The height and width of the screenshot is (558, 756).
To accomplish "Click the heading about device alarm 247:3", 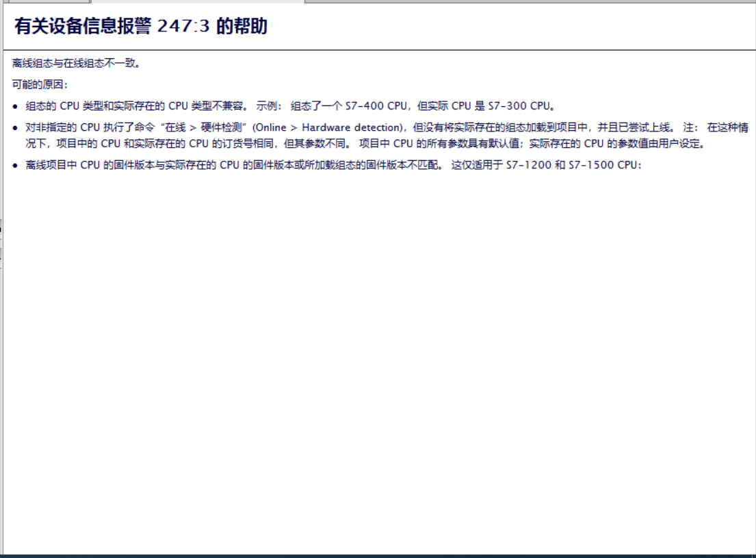I will pyautogui.click(x=140, y=27).
